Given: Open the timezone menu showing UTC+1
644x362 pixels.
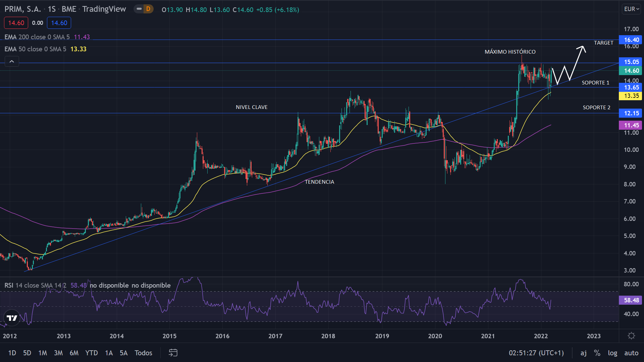Looking at the screenshot, I should (x=536, y=353).
